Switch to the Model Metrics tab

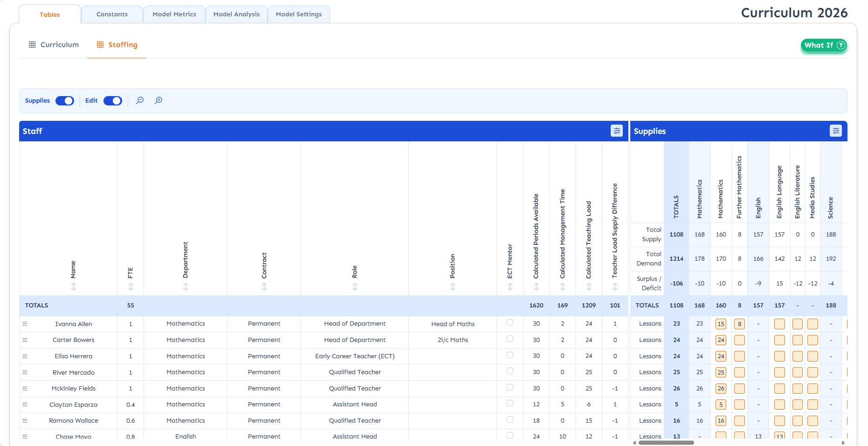174,14
